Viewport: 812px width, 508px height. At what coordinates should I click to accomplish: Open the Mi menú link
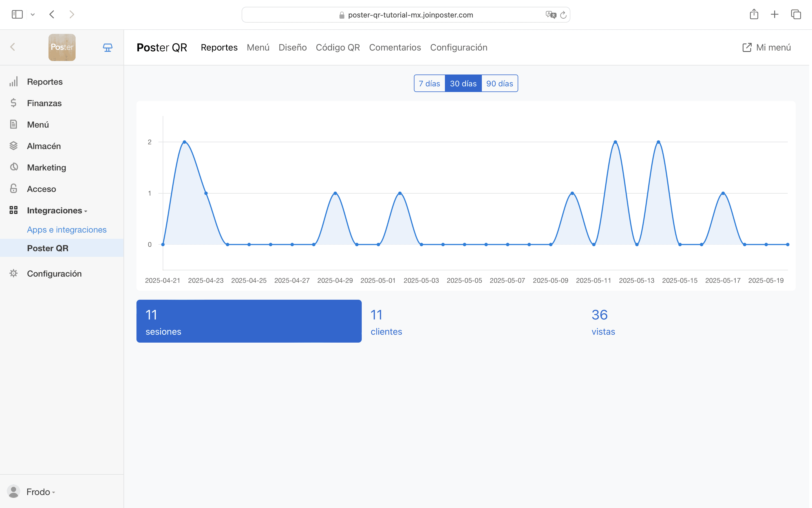click(x=773, y=47)
